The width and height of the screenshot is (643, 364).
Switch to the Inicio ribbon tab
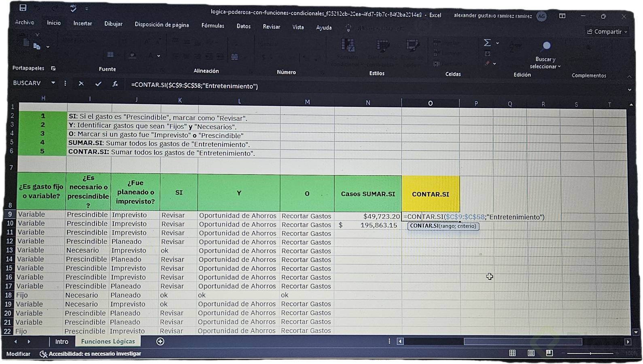click(54, 23)
